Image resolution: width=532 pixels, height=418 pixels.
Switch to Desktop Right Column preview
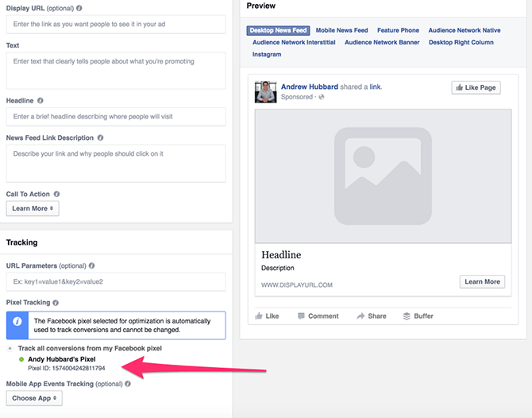point(461,42)
